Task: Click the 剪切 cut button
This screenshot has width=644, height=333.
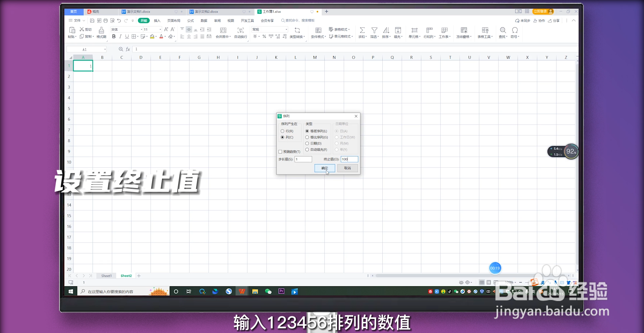Action: pos(86,29)
